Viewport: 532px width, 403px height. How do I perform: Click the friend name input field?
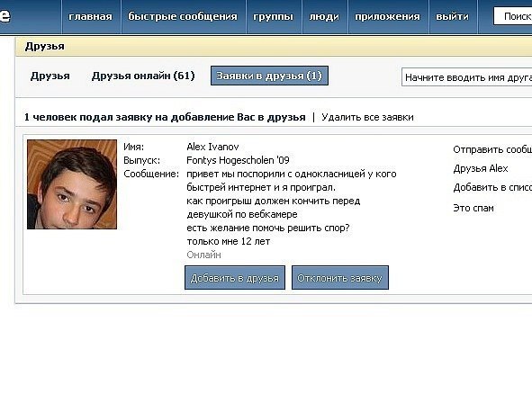click(x=467, y=77)
